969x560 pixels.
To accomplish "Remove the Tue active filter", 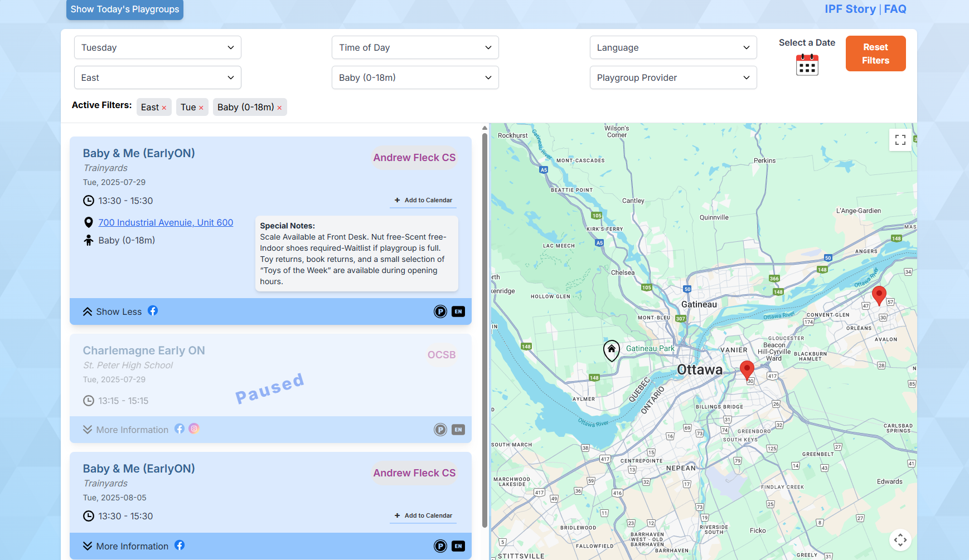I will click(x=201, y=108).
